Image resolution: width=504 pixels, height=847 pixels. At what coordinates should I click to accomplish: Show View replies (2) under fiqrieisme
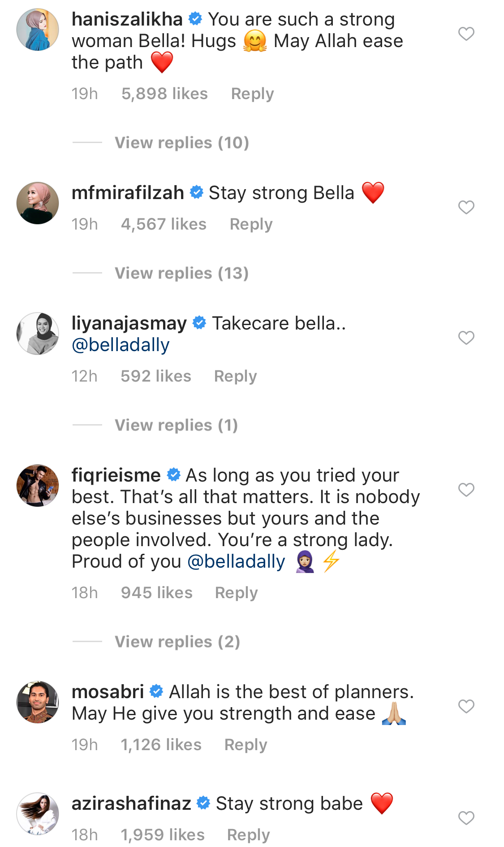click(x=177, y=642)
